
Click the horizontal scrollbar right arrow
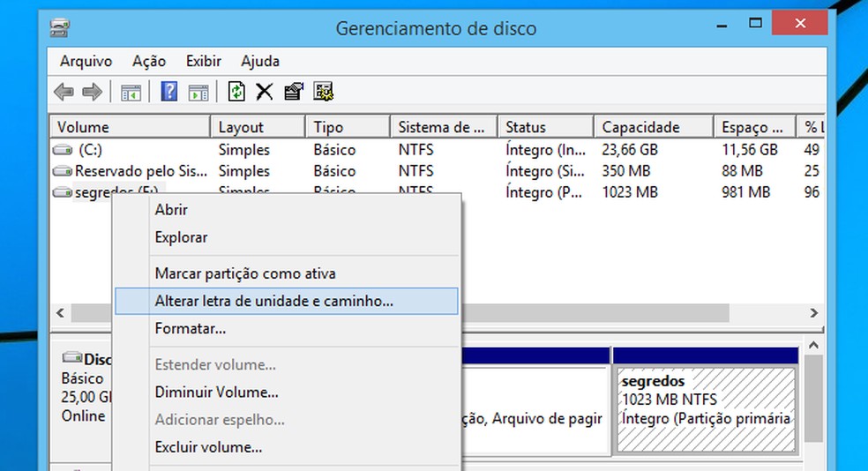pos(813,313)
